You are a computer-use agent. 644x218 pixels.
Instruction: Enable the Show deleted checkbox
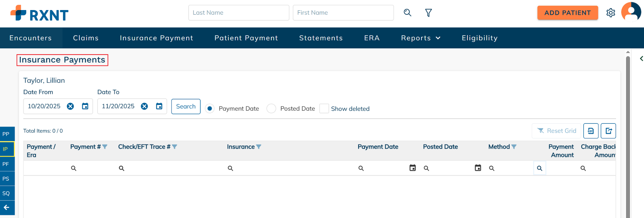(324, 109)
